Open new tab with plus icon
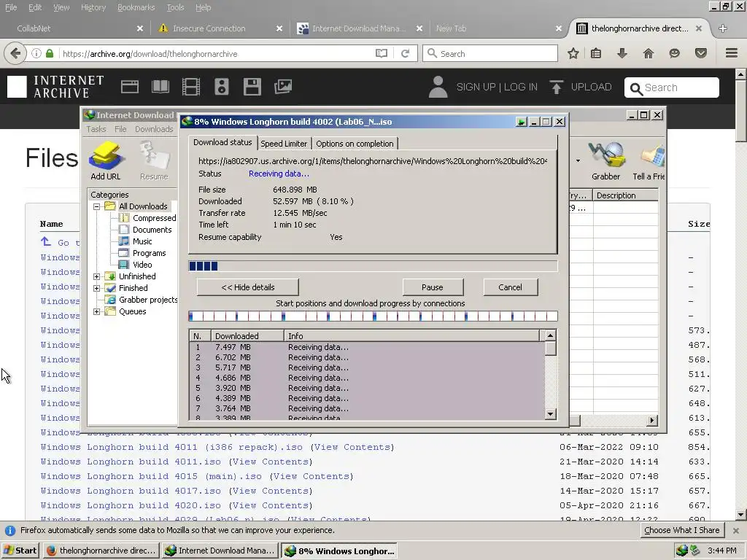This screenshot has width=747, height=560. point(723,28)
